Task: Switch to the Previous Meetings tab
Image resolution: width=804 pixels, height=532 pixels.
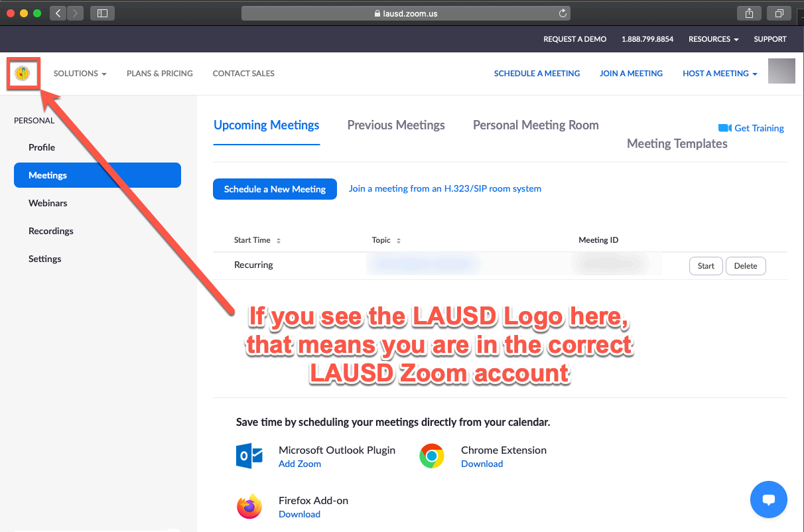Action: click(x=395, y=125)
